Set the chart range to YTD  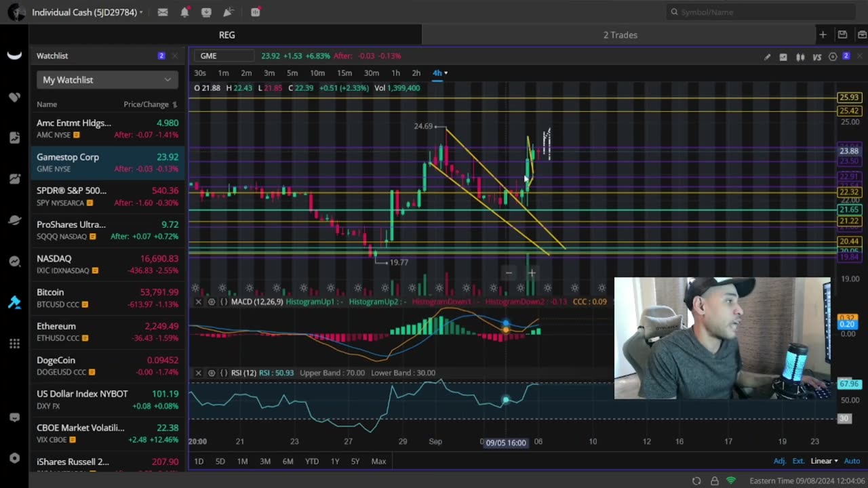click(x=312, y=462)
